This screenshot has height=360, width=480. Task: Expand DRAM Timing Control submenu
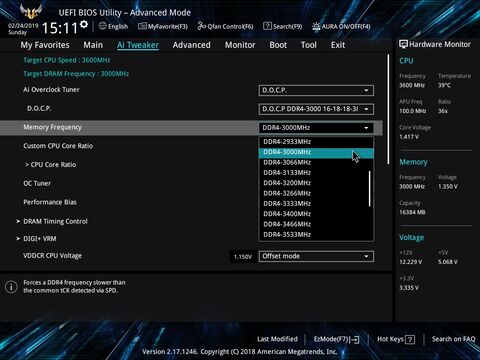click(55, 221)
